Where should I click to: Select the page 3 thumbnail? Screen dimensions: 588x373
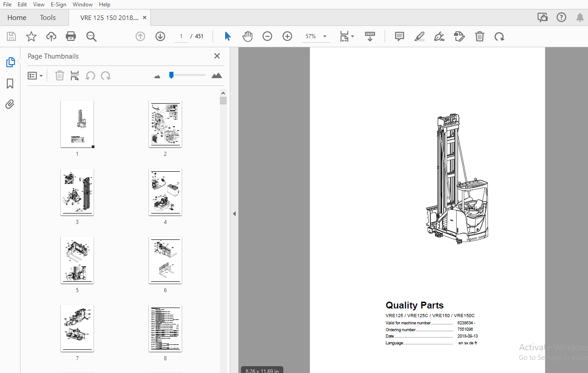[x=77, y=192]
